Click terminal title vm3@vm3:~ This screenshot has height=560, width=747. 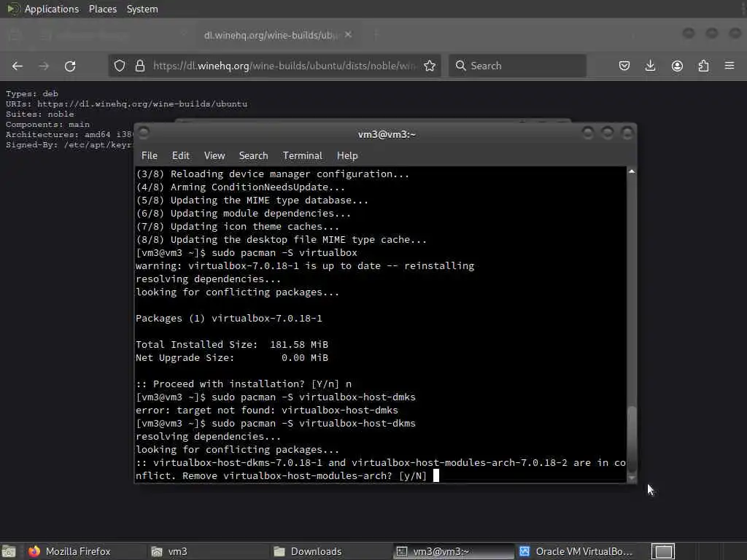click(x=387, y=134)
